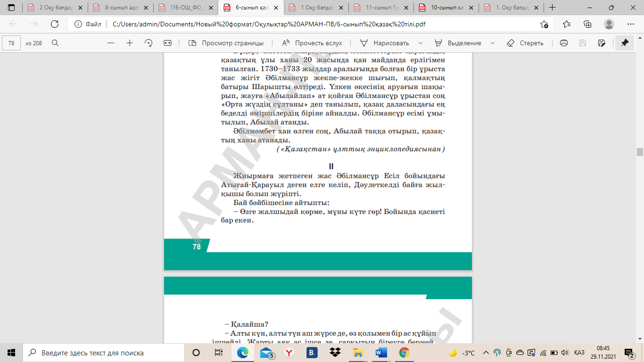Open the weather widget showing -3°C
The image size is (644, 362).
[x=461, y=353]
